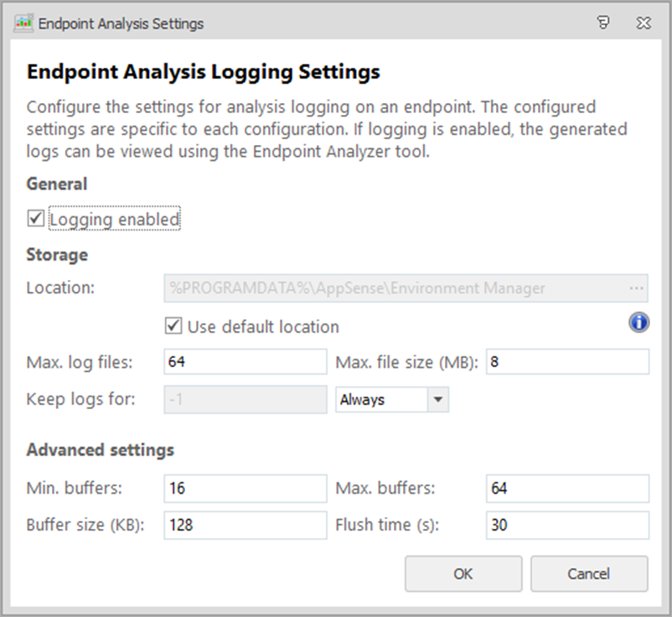Click into the Max. buffers field
The image size is (672, 617).
tap(566, 488)
